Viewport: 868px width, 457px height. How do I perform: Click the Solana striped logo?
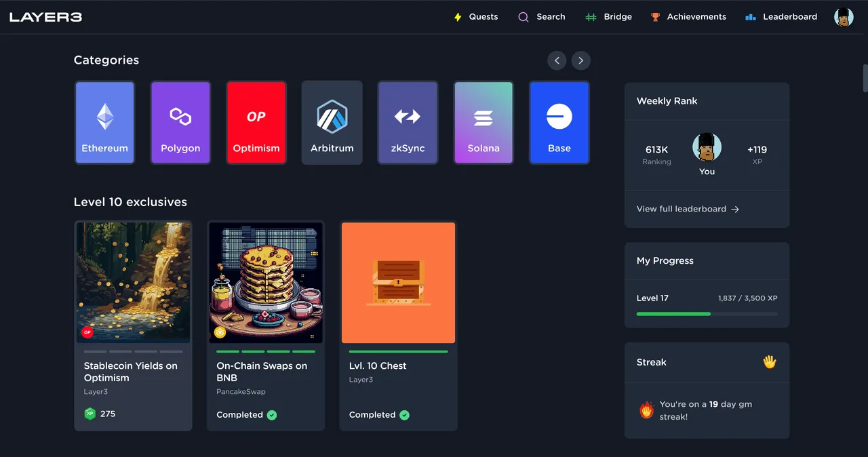(x=484, y=117)
